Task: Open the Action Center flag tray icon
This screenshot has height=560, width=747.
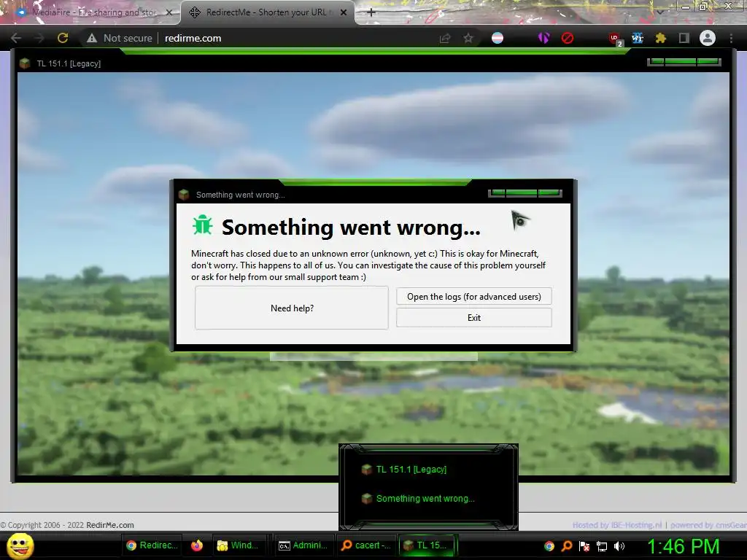Action: click(x=584, y=546)
